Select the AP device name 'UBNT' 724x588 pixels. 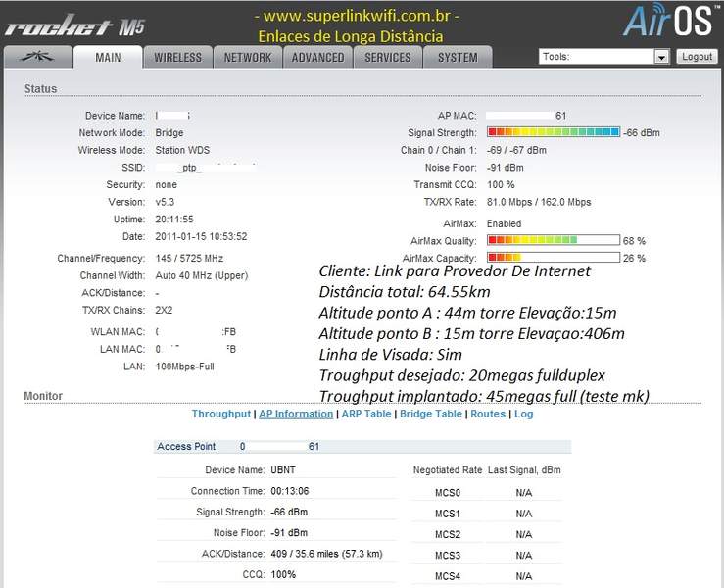(x=283, y=469)
